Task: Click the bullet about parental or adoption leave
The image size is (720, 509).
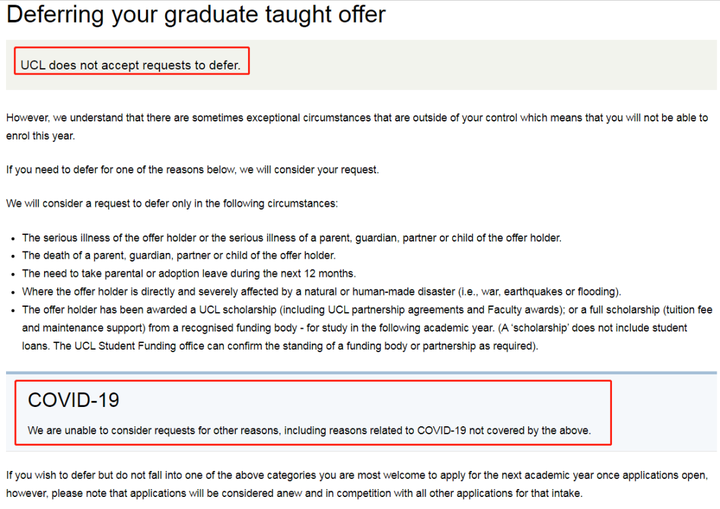Action: (x=189, y=274)
